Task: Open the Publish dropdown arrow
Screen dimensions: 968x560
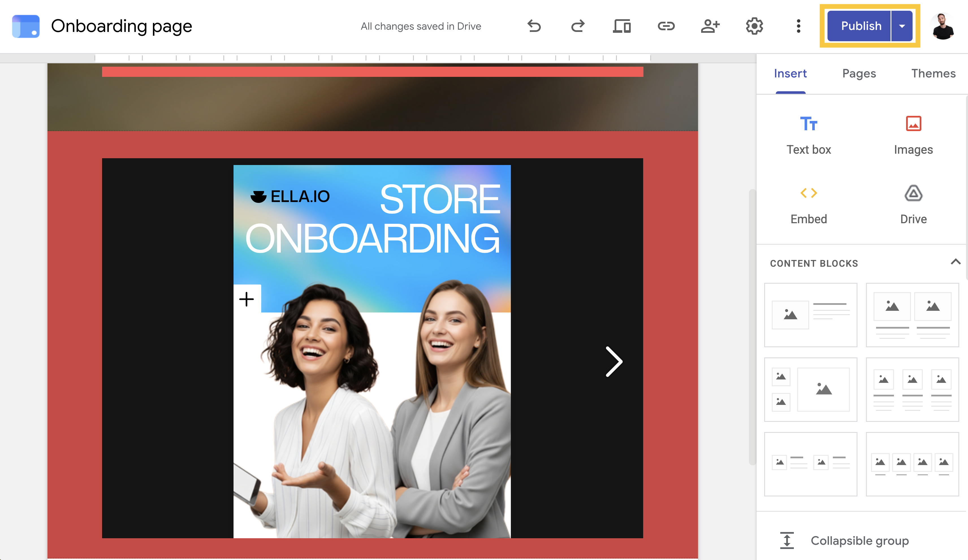Action: (902, 26)
